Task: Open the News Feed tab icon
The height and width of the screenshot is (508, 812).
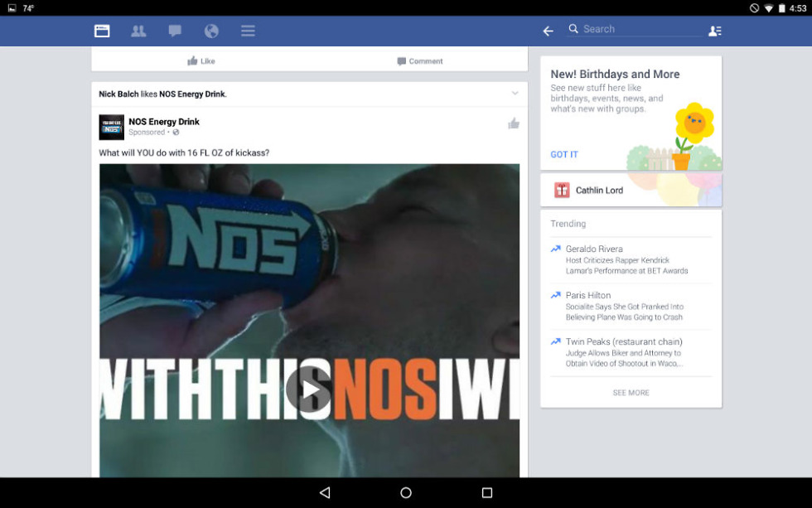Action: [102, 31]
